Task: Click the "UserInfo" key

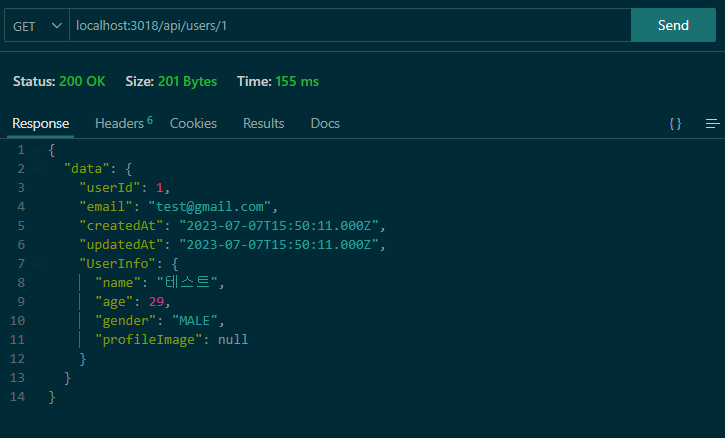Action: pos(117,264)
